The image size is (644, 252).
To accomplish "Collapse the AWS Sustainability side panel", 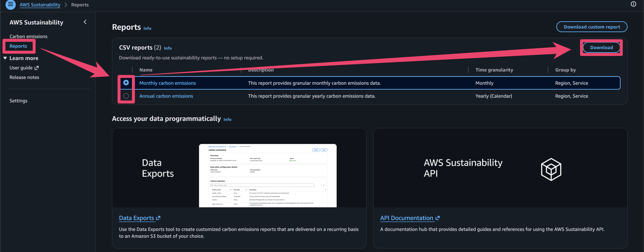I will [x=85, y=22].
